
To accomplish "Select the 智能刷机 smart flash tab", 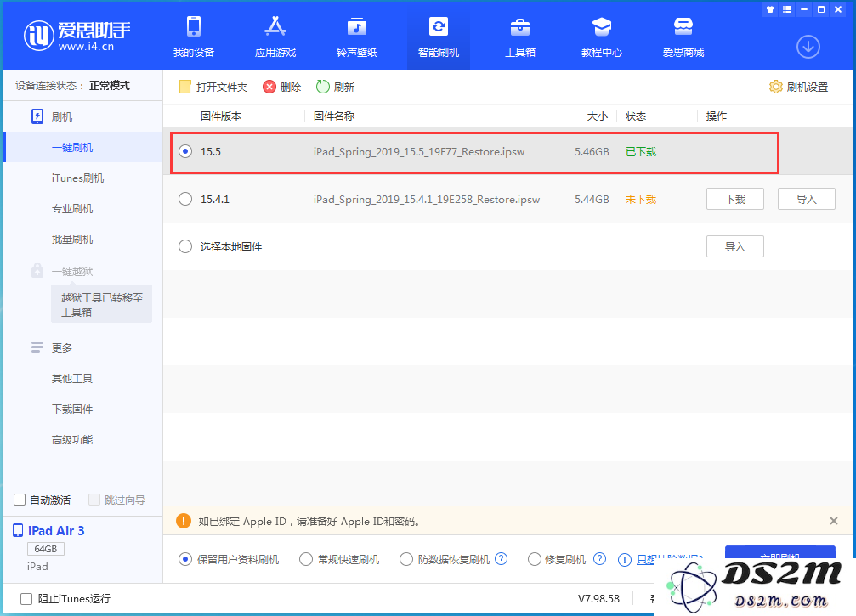I will (439, 37).
